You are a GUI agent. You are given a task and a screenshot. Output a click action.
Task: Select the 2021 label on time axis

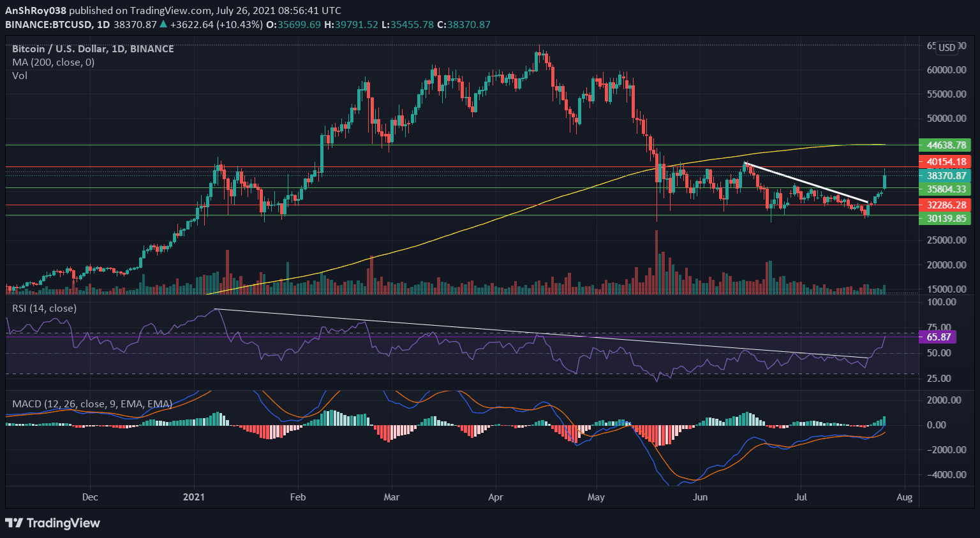point(193,497)
